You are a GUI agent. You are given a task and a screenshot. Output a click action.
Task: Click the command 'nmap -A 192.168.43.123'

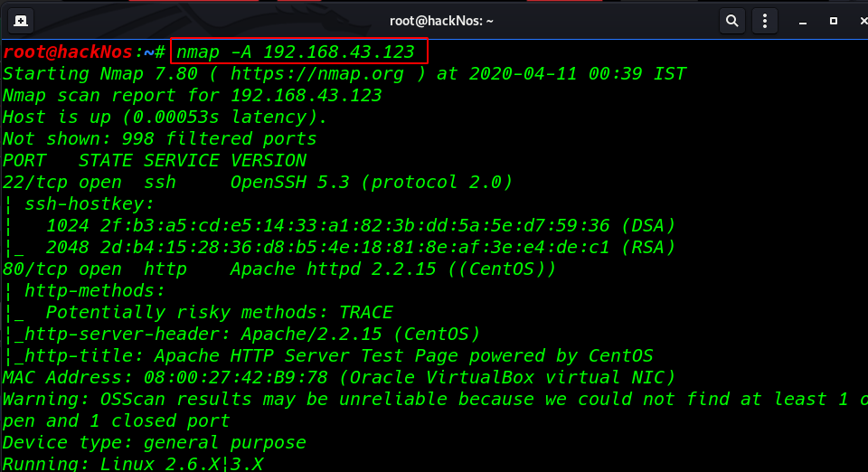(295, 52)
